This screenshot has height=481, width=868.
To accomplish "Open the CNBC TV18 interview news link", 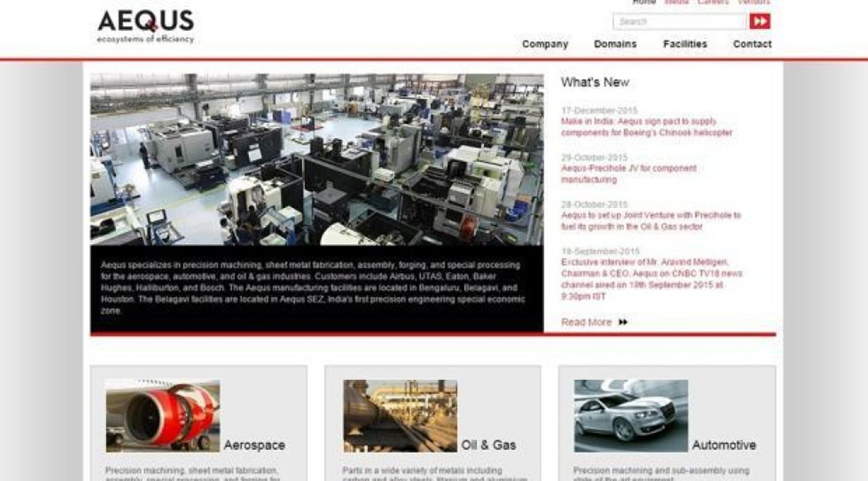I will [x=651, y=279].
